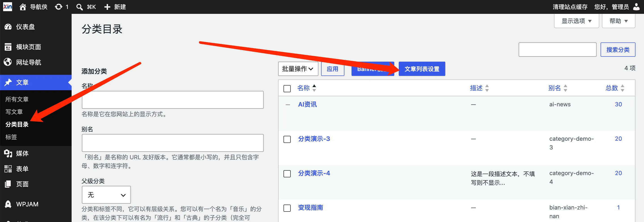This screenshot has height=222, width=644.
Task: View the 20 posts count for 分类演示-4
Action: (618, 173)
